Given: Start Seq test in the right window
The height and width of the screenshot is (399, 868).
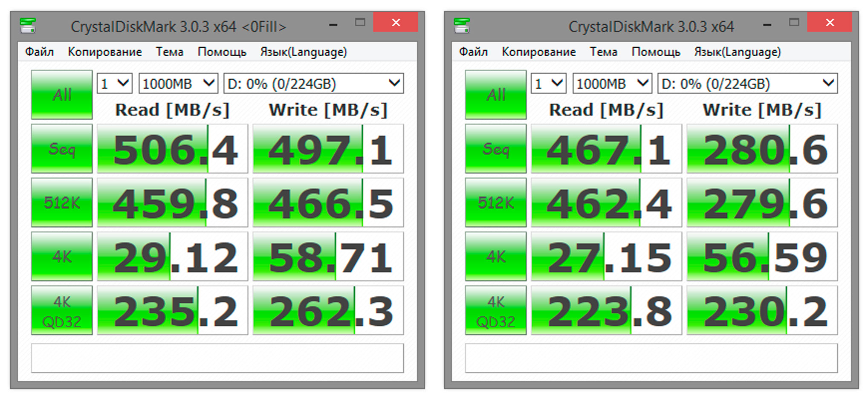Looking at the screenshot, I should 496,149.
